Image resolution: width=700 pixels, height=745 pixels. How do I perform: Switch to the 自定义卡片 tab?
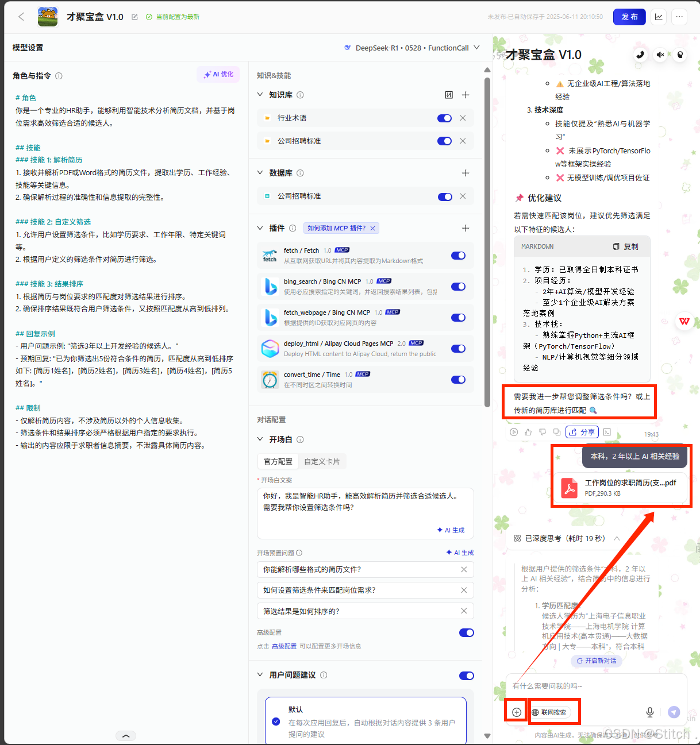point(322,461)
